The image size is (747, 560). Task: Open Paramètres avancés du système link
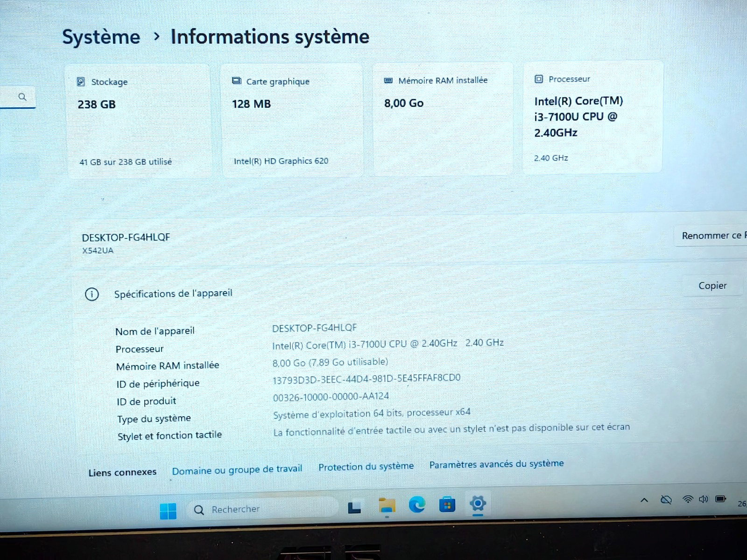pos(497,464)
